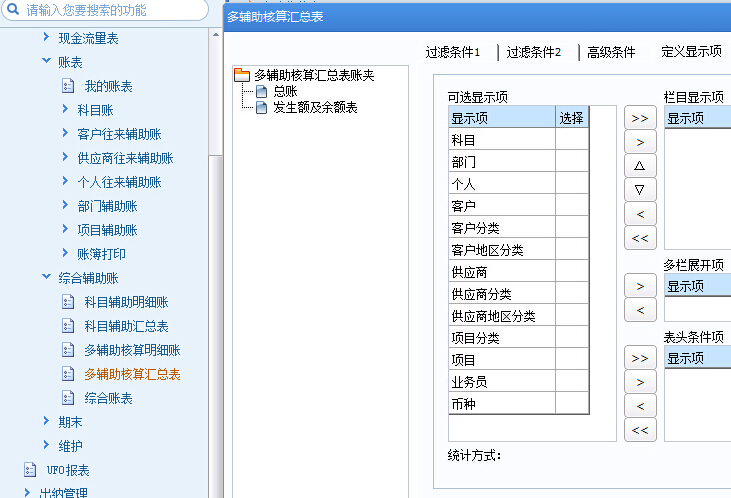Image resolution: width=731 pixels, height=498 pixels.
Task: Open the 我的账表 link
Action: (x=108, y=86)
